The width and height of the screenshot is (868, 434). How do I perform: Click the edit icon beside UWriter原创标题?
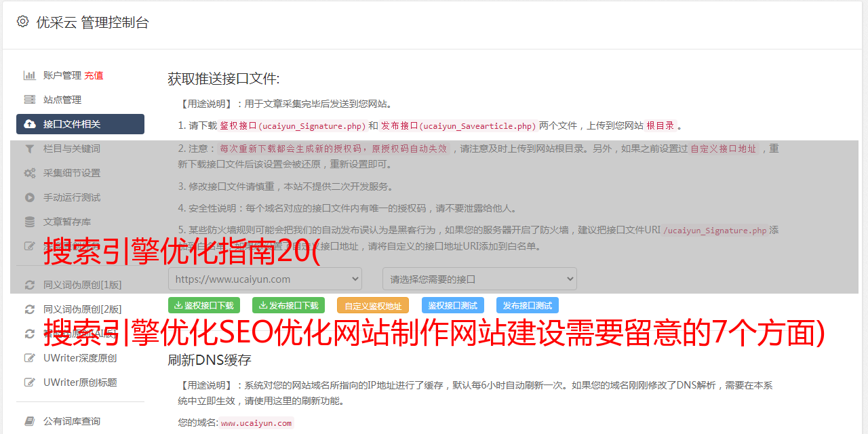[x=30, y=382]
